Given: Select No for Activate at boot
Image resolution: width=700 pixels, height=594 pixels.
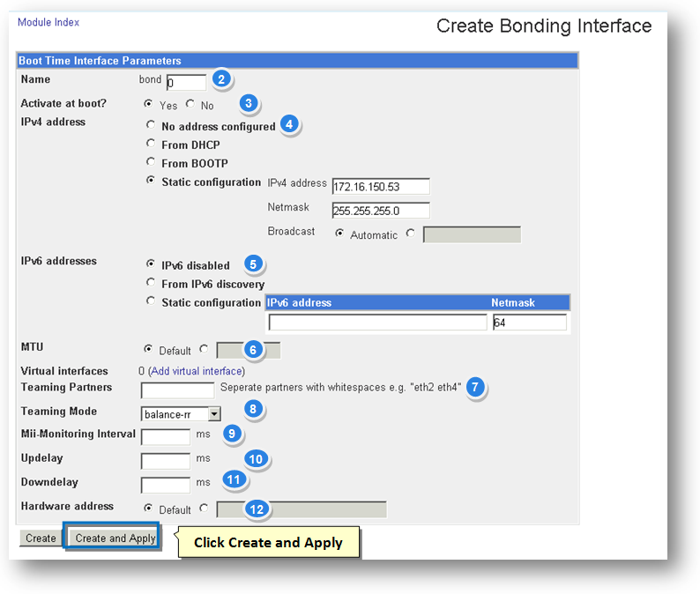Looking at the screenshot, I should [x=190, y=105].
